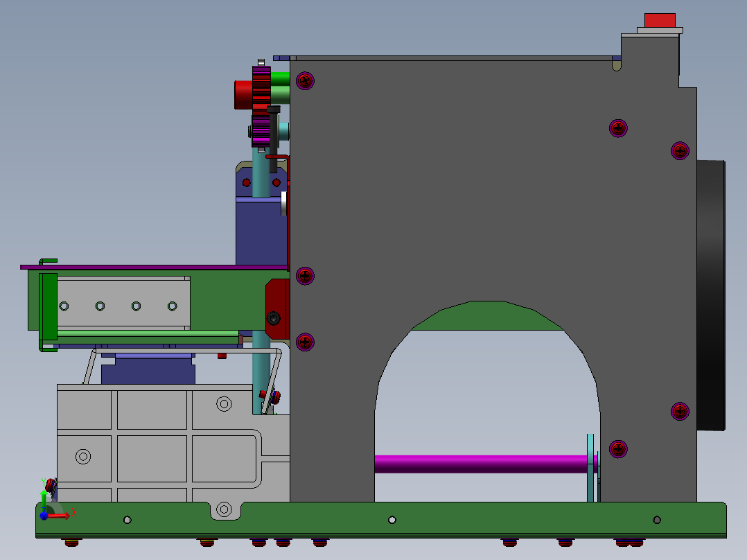
Task: Select the light gray rail with four holes
Action: tap(123, 303)
